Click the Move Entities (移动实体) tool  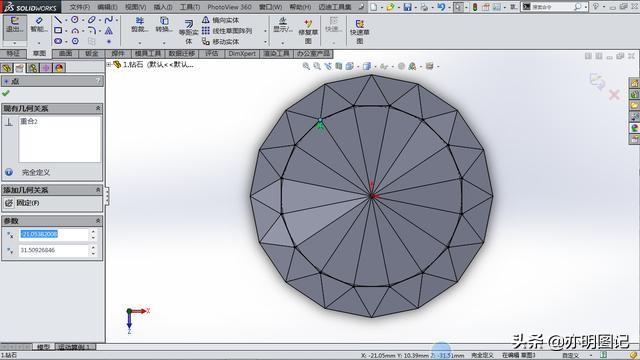coord(220,42)
